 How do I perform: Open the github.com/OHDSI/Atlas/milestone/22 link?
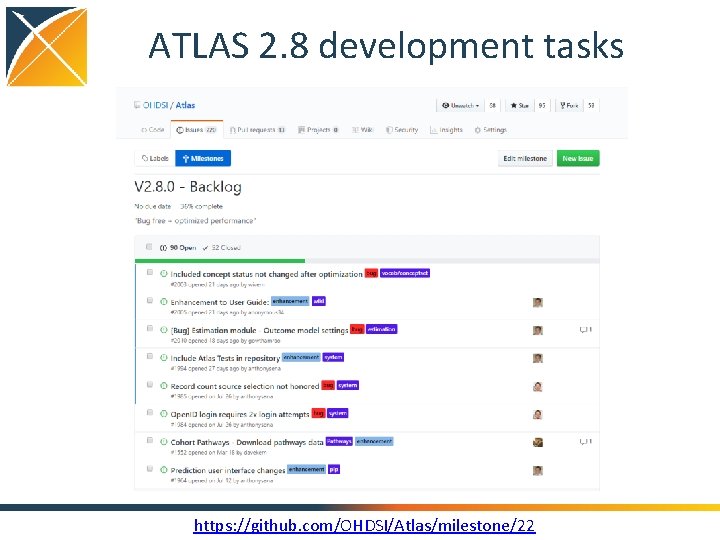tap(365, 525)
